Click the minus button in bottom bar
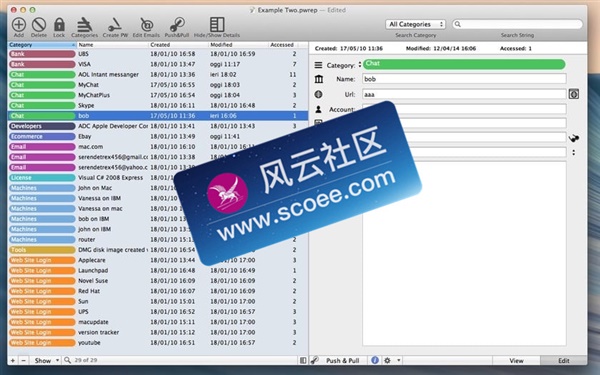Screen dimensions: 600x375 [x=23, y=360]
